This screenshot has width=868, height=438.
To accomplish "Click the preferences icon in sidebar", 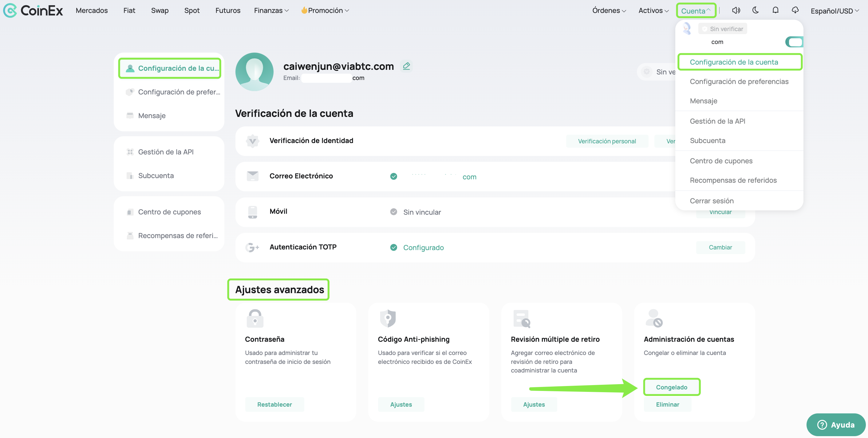I will click(x=130, y=92).
